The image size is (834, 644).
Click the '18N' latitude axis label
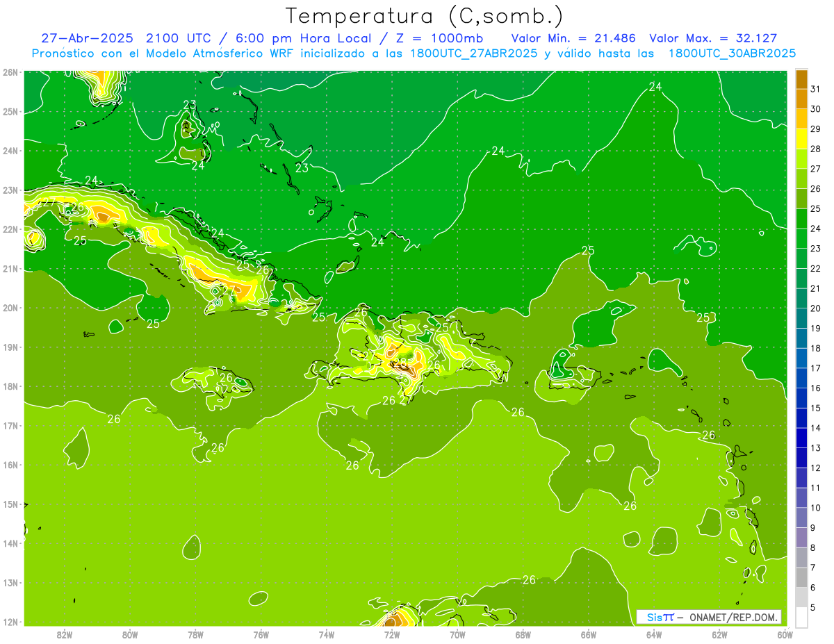[x=10, y=386]
